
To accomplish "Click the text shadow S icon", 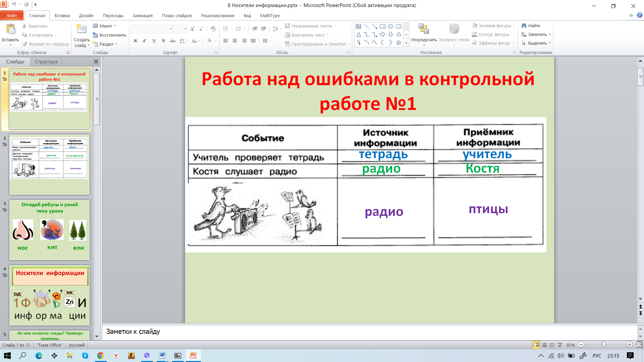I will (163, 41).
